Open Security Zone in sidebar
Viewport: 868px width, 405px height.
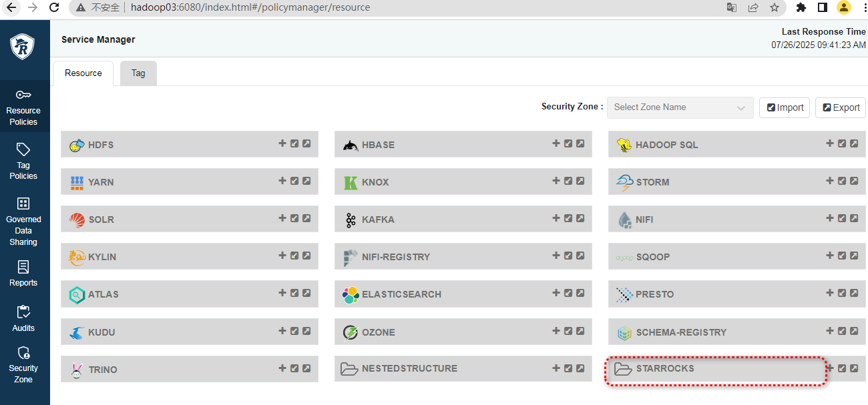click(x=23, y=365)
